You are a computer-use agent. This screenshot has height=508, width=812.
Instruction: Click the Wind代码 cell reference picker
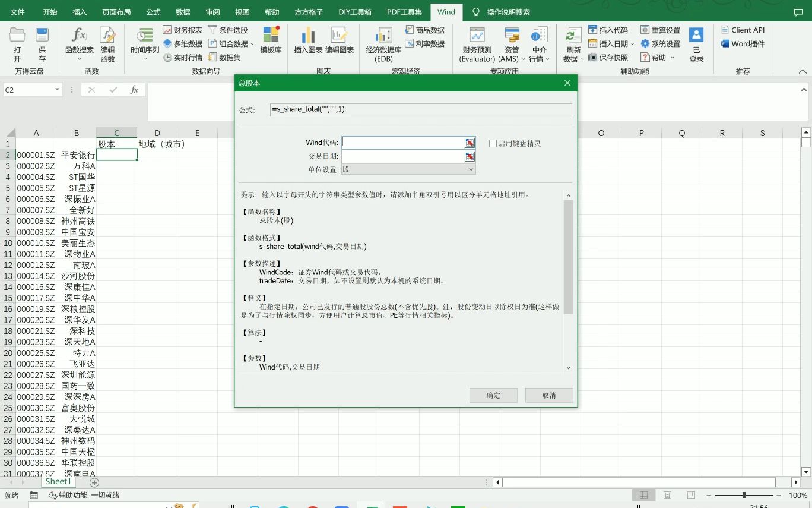470,143
